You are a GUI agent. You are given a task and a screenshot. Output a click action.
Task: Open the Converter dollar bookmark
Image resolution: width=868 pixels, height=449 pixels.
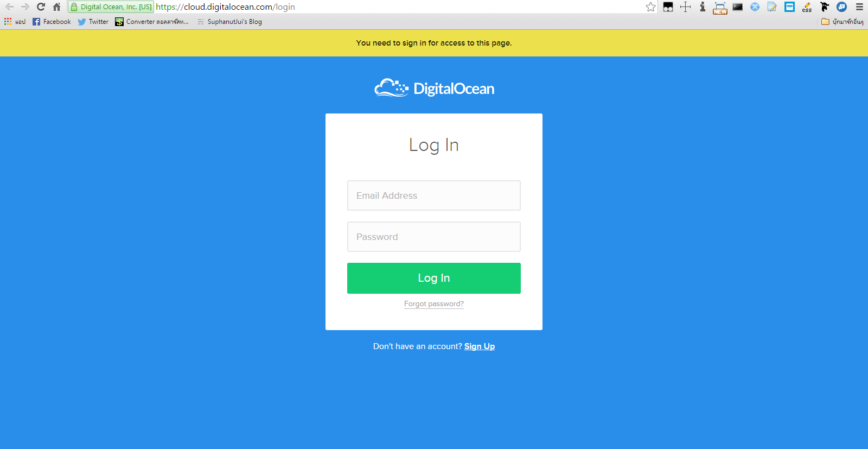(152, 22)
